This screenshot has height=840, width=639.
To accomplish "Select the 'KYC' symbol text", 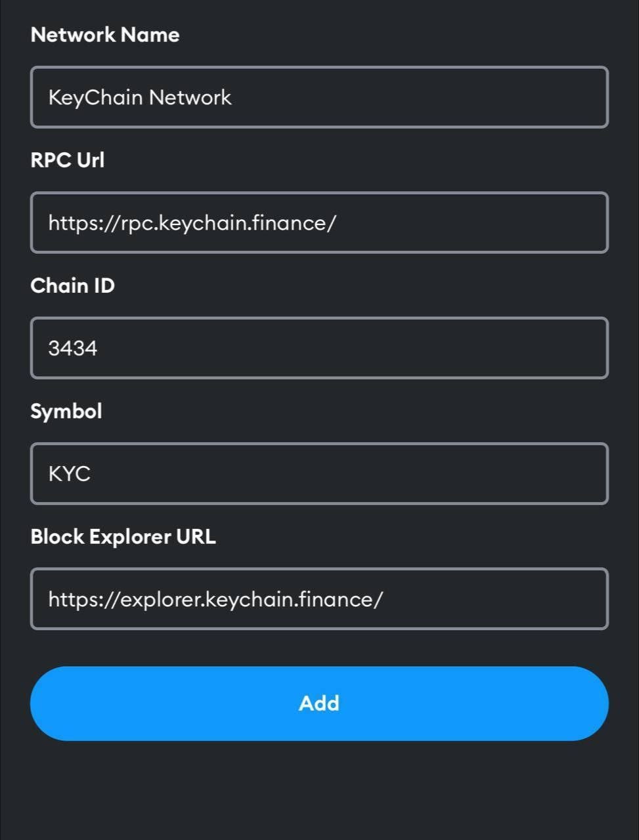I will click(70, 473).
